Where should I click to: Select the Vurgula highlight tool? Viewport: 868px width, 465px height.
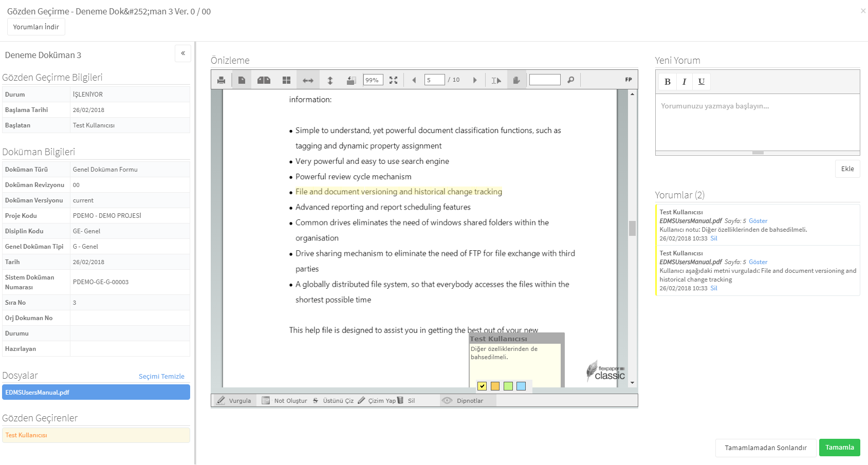tap(234, 401)
